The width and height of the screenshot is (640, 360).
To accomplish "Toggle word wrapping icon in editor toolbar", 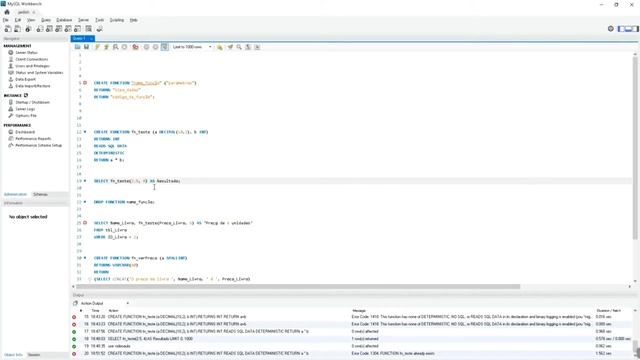I will point(257,47).
